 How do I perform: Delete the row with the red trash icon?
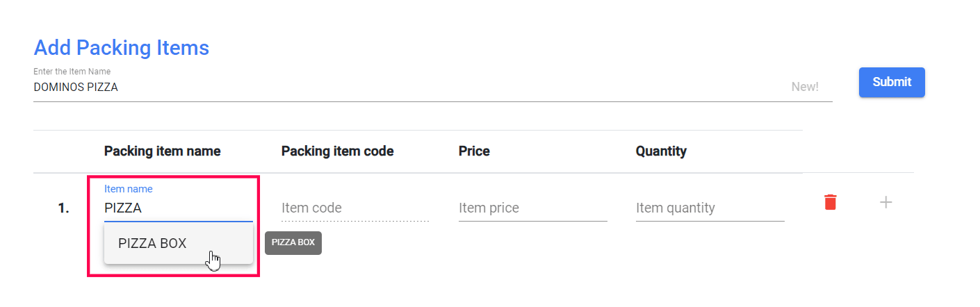(x=830, y=202)
